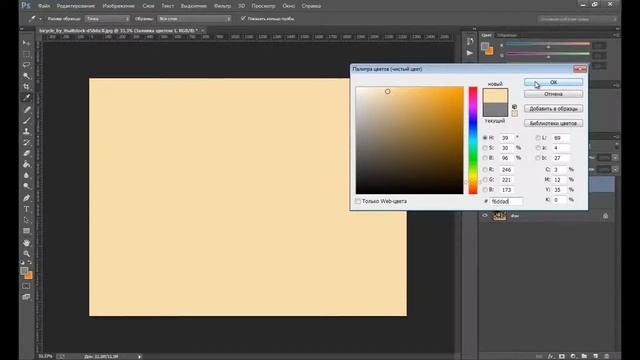Select the Lasso tool
The image size is (640, 360).
click(x=27, y=65)
